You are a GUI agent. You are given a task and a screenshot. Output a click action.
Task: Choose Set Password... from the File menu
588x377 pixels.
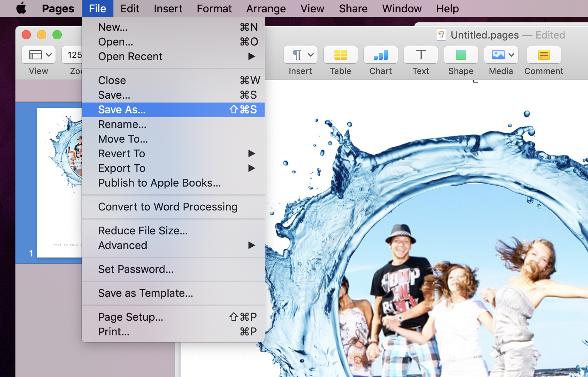173,269
